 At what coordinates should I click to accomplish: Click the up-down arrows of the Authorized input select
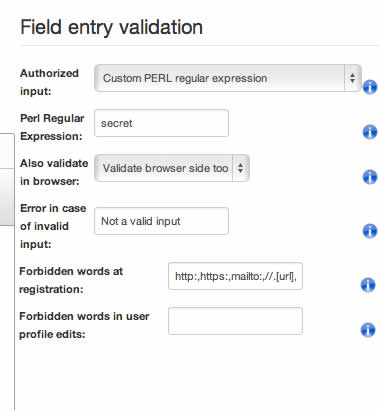[352, 78]
